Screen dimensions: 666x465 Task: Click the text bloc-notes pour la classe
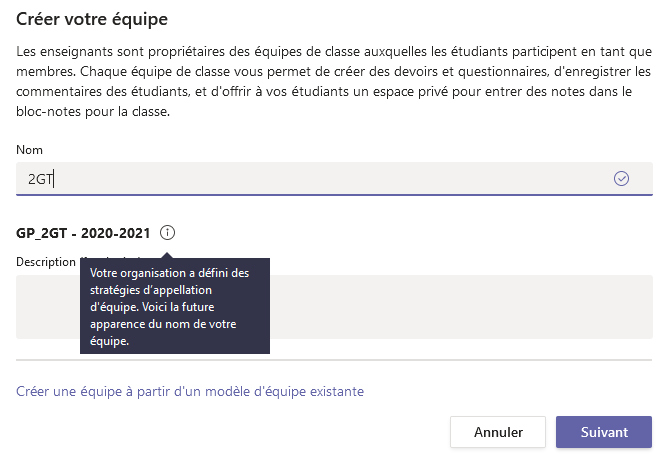93,112
